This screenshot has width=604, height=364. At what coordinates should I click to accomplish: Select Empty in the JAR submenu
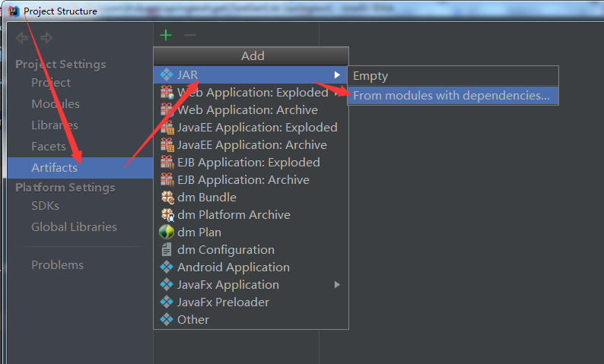click(x=453, y=76)
